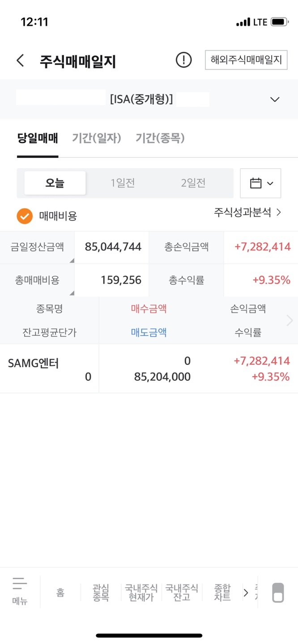
Task: Select the 2일전 segment
Action: pyautogui.click(x=193, y=183)
